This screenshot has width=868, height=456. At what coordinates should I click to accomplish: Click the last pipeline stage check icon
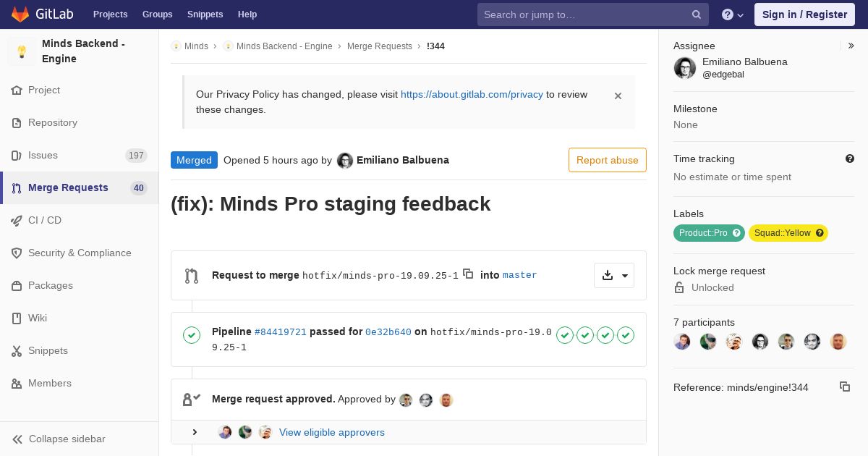[626, 335]
